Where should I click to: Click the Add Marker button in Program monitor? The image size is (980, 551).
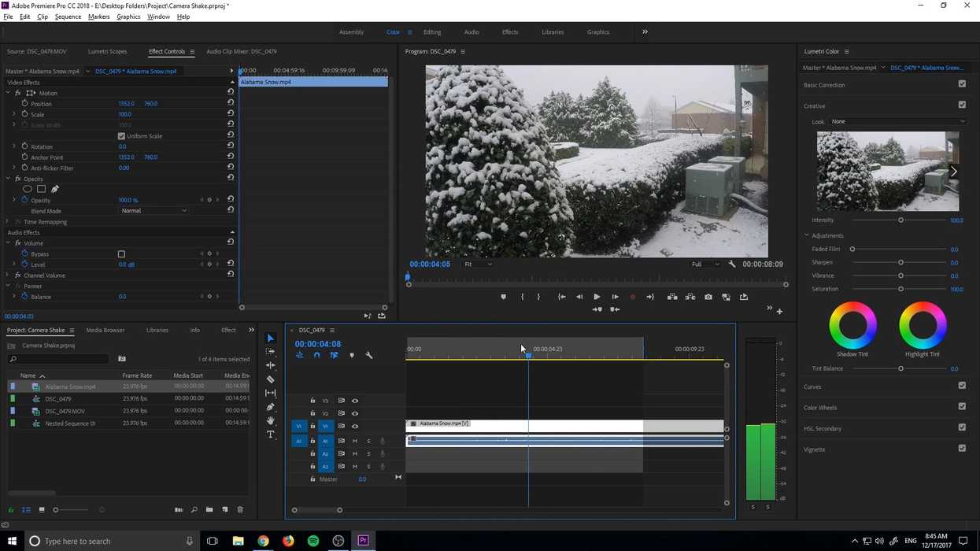coord(504,297)
